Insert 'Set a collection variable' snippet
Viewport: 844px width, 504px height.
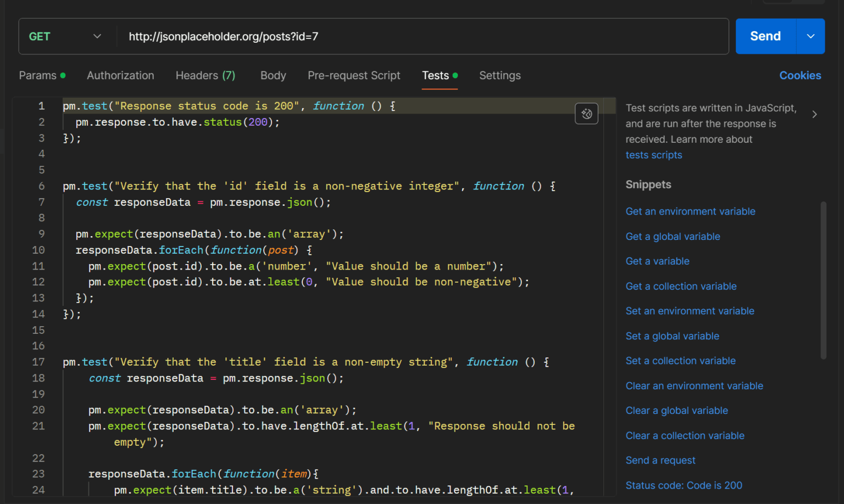[x=680, y=361]
